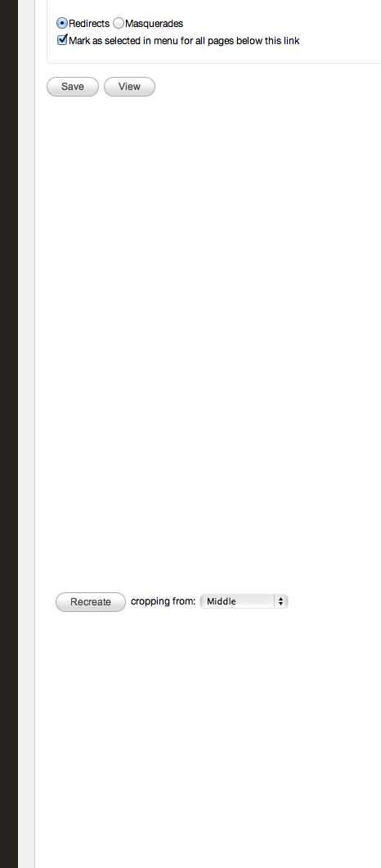Click the Masquerades label text

click(155, 24)
